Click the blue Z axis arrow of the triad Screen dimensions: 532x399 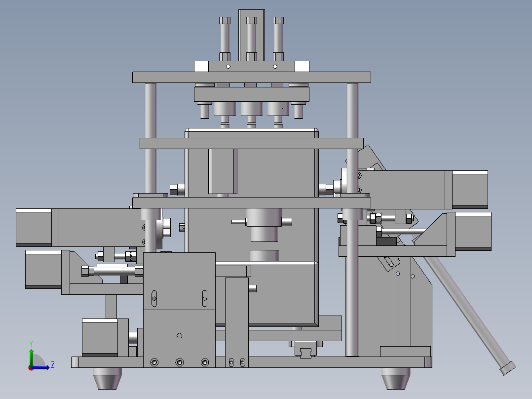40,367
